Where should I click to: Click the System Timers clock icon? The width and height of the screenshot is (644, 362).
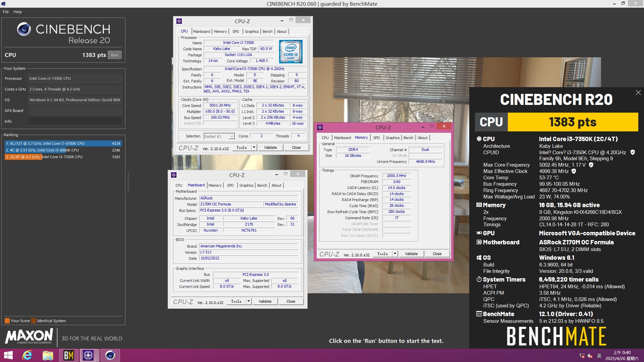(x=479, y=279)
